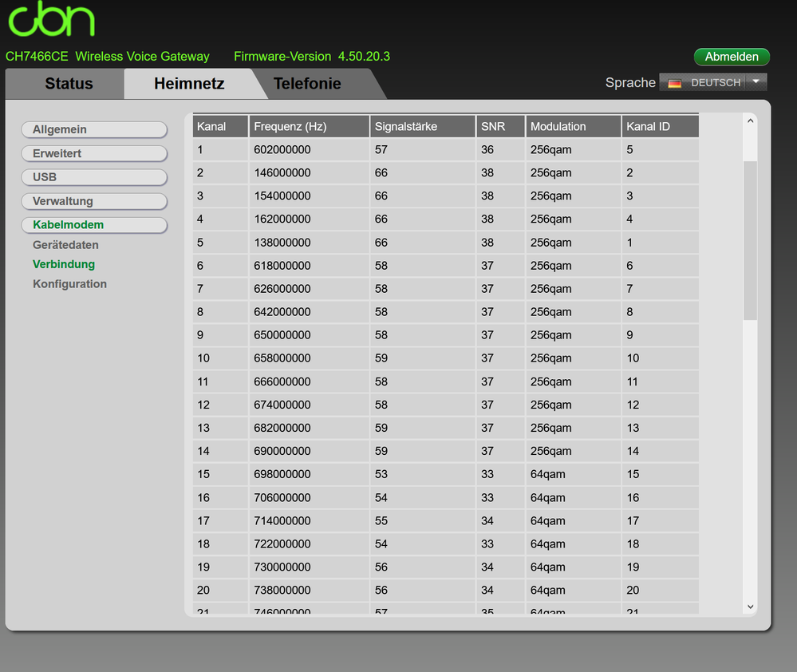The height and width of the screenshot is (672, 797).
Task: Click the CBN logo
Action: 51,19
